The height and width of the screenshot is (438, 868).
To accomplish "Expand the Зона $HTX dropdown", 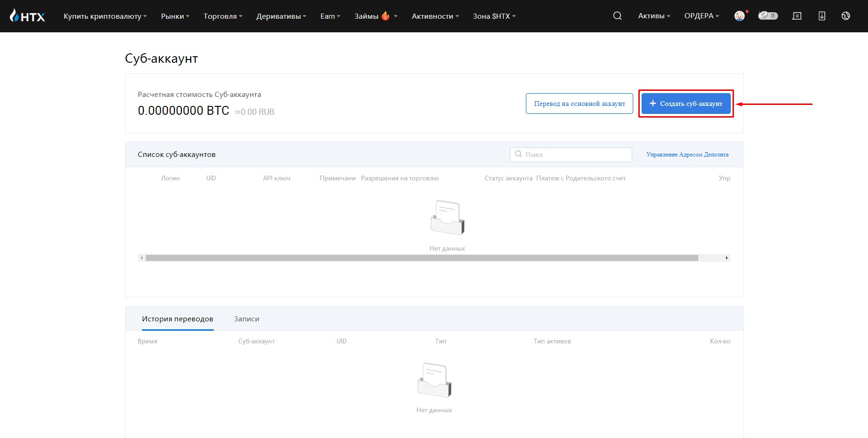I will tap(494, 16).
